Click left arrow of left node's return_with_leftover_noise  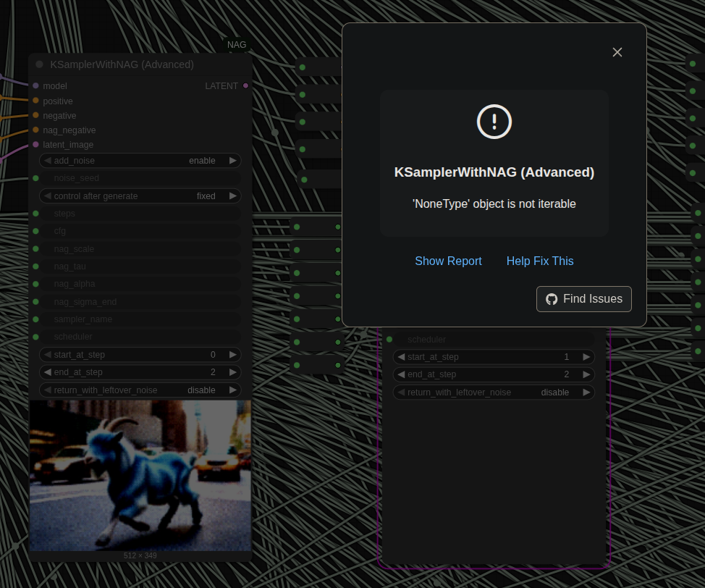[x=47, y=390]
